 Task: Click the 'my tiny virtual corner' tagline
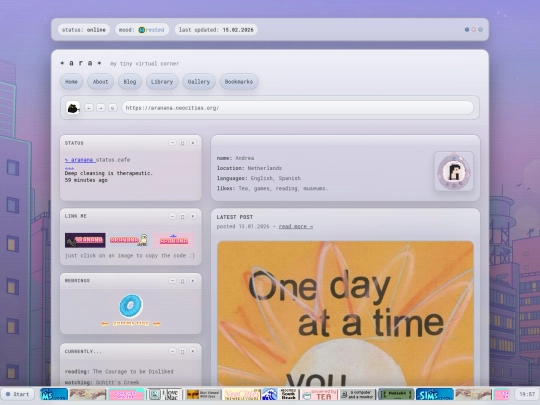[x=144, y=64]
